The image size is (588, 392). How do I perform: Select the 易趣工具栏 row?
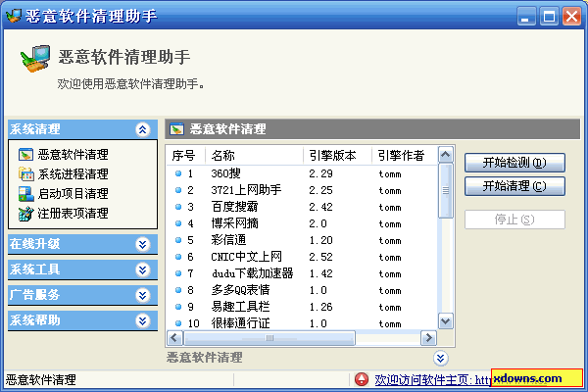tap(302, 307)
